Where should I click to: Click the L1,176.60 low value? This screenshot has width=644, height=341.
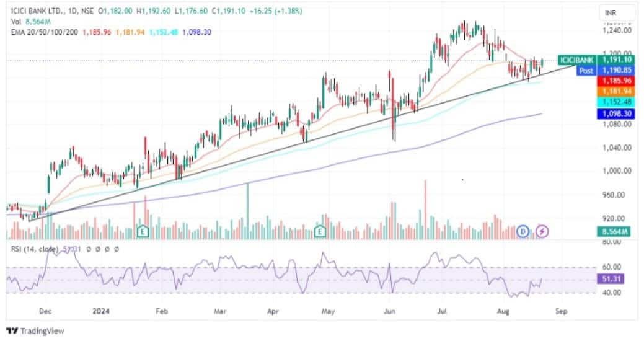point(192,11)
